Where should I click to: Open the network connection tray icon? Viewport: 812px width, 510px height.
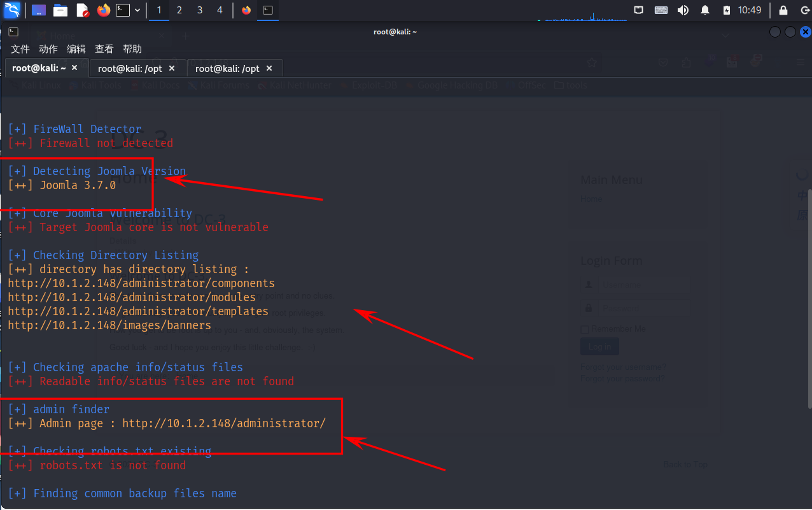click(x=639, y=10)
